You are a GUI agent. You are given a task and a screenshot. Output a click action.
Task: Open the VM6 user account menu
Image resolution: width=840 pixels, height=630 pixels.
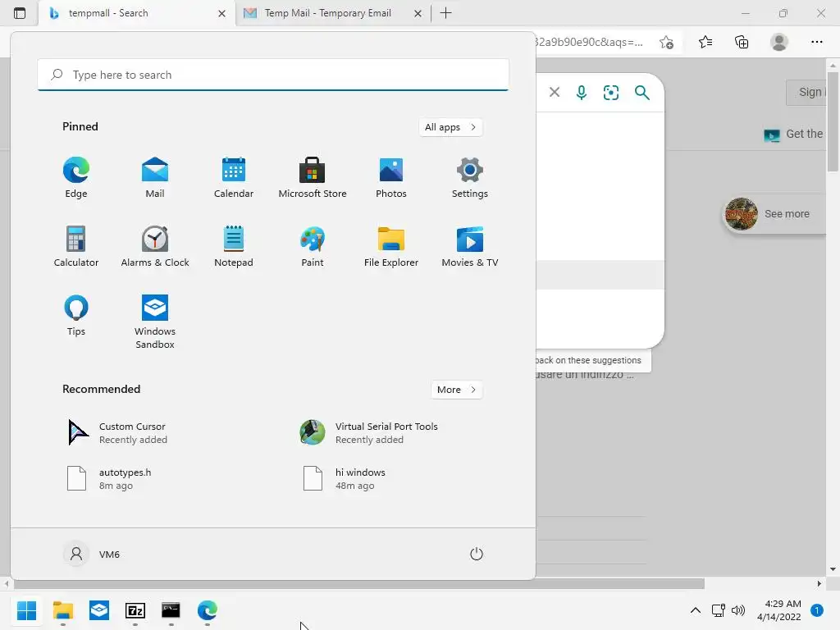point(92,554)
